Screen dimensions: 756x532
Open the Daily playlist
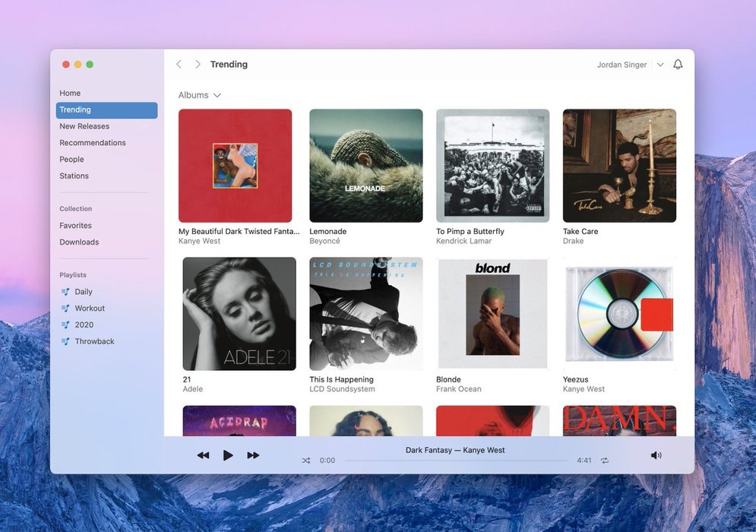84,291
